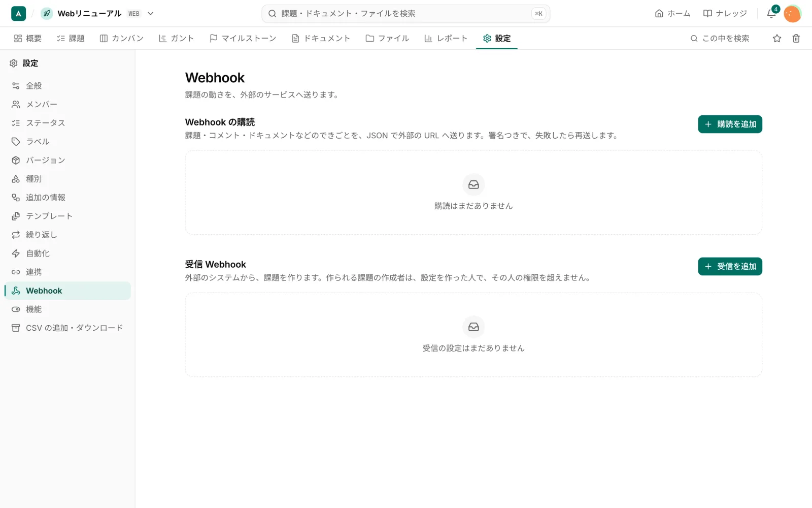Image resolution: width=812 pixels, height=508 pixels.
Task: Open ラベル settings
Action: click(x=67, y=142)
